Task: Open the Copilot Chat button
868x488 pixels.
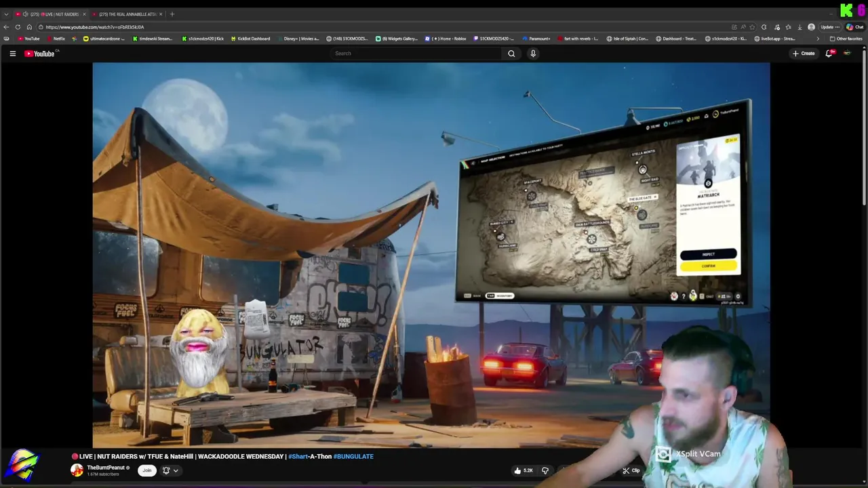Action: tap(854, 27)
